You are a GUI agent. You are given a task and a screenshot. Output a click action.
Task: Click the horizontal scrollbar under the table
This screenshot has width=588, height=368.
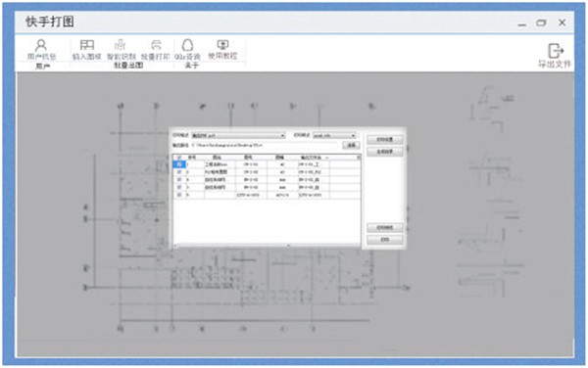click(x=267, y=246)
